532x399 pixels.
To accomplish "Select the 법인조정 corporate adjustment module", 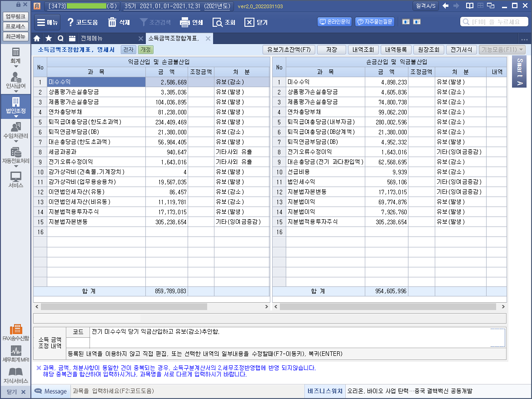I will (15, 105).
